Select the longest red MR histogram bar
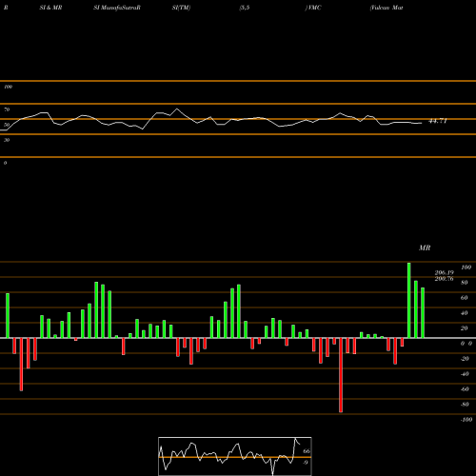This screenshot has width=476, height=476. (x=341, y=375)
